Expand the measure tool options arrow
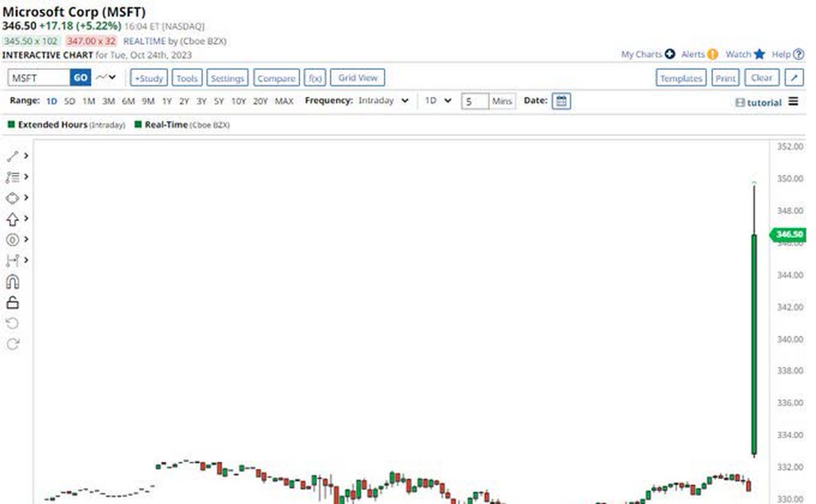Screen dimensions: 816x504 click(x=26, y=260)
